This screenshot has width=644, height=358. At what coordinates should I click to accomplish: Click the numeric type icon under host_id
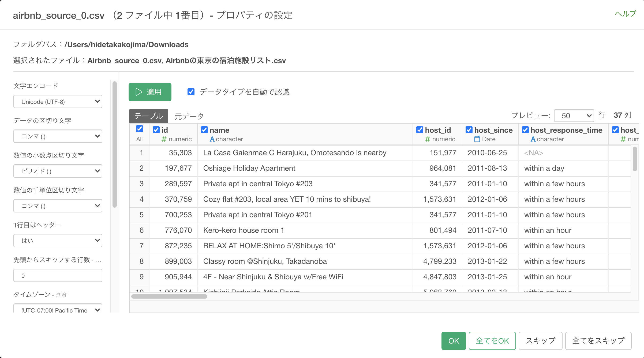[x=428, y=139]
